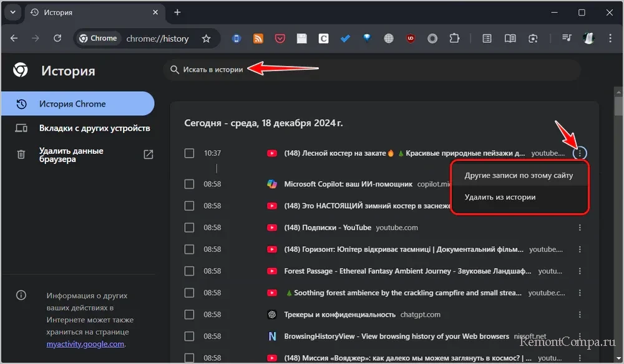Check the Горизонт: Юпітер entry checkbox

click(189, 249)
